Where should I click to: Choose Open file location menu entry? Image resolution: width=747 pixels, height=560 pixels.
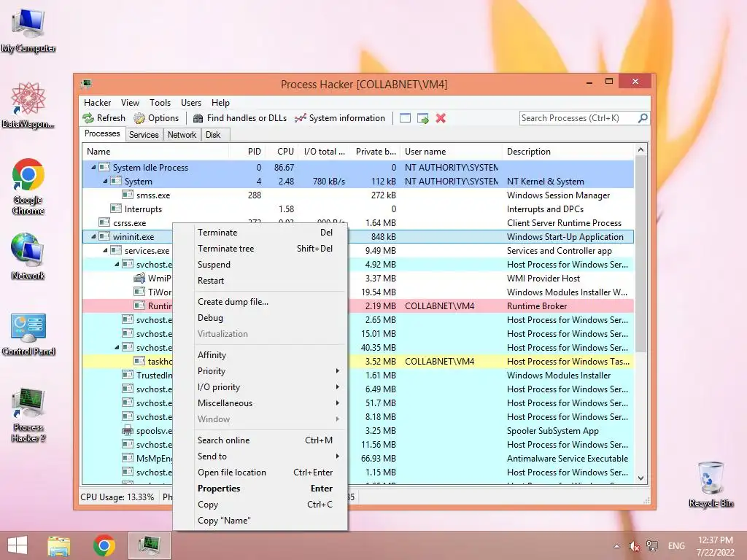tap(260, 472)
